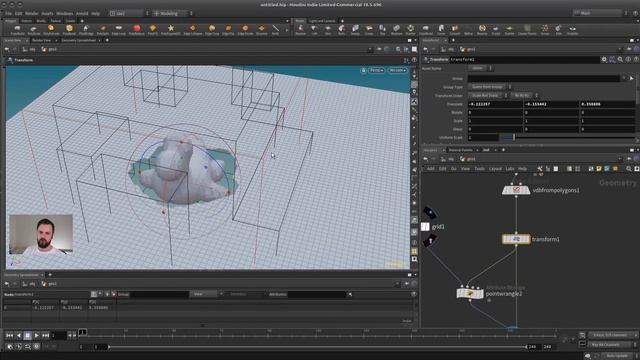Select the Revolve tool in Model shelf
Image resolution: width=640 pixels, height=360 pixels.
[x=300, y=30]
